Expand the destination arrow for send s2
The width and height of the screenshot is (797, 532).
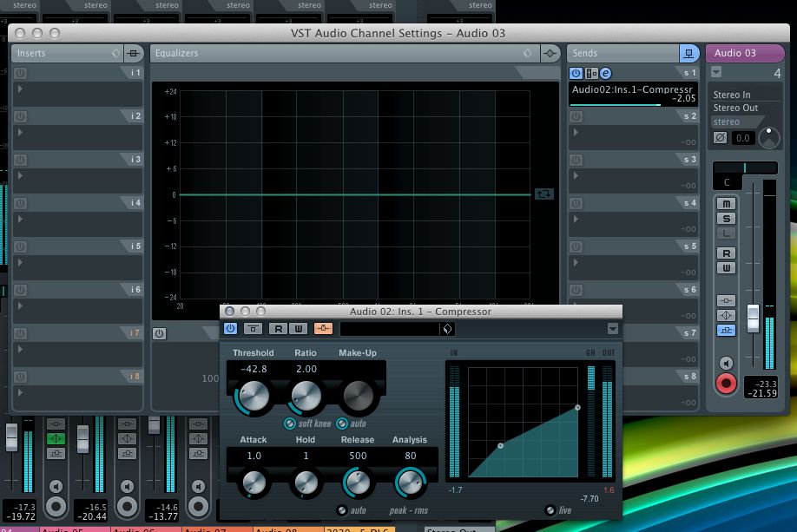click(576, 132)
